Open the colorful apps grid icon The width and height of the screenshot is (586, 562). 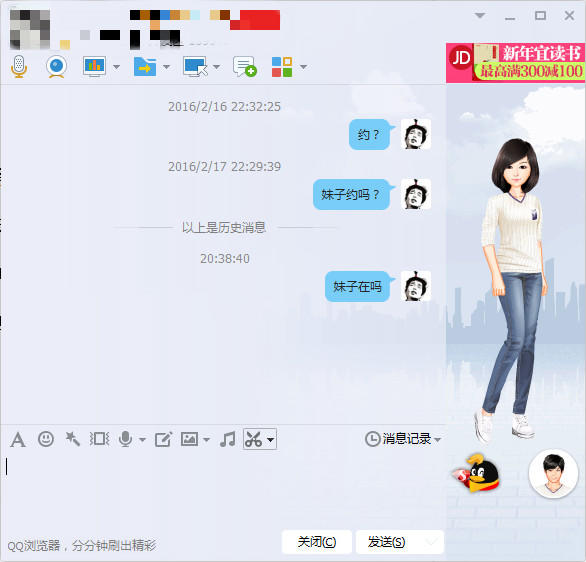282,67
